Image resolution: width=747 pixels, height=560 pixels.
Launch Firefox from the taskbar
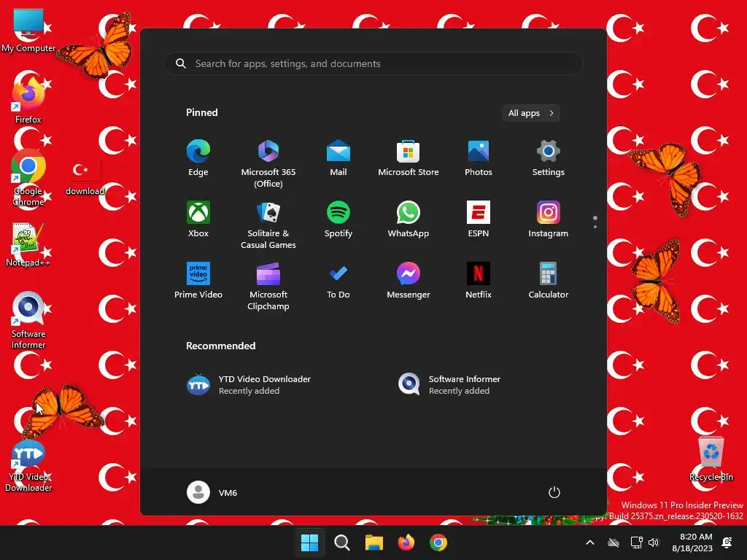pyautogui.click(x=406, y=542)
